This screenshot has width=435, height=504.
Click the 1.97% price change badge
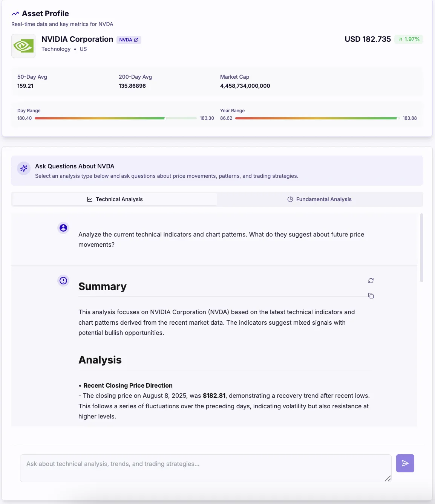409,39
